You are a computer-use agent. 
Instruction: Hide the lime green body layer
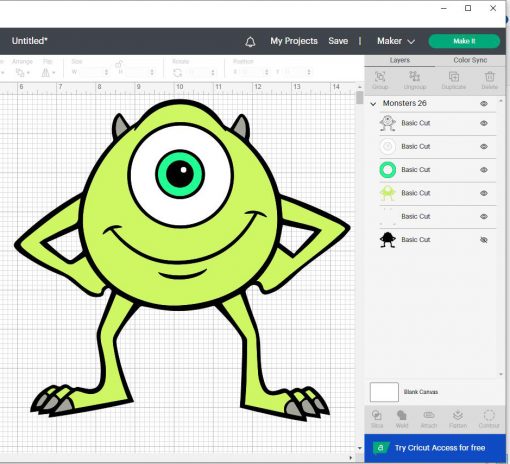(484, 193)
